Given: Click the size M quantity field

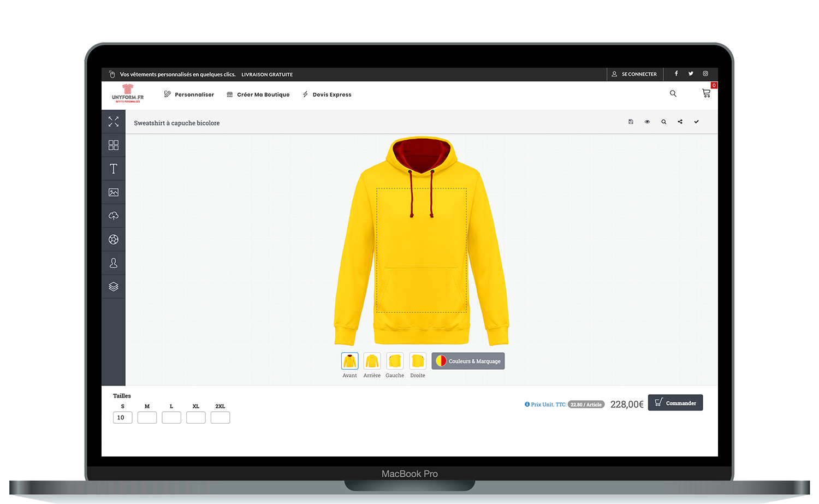Looking at the screenshot, I should (x=147, y=418).
